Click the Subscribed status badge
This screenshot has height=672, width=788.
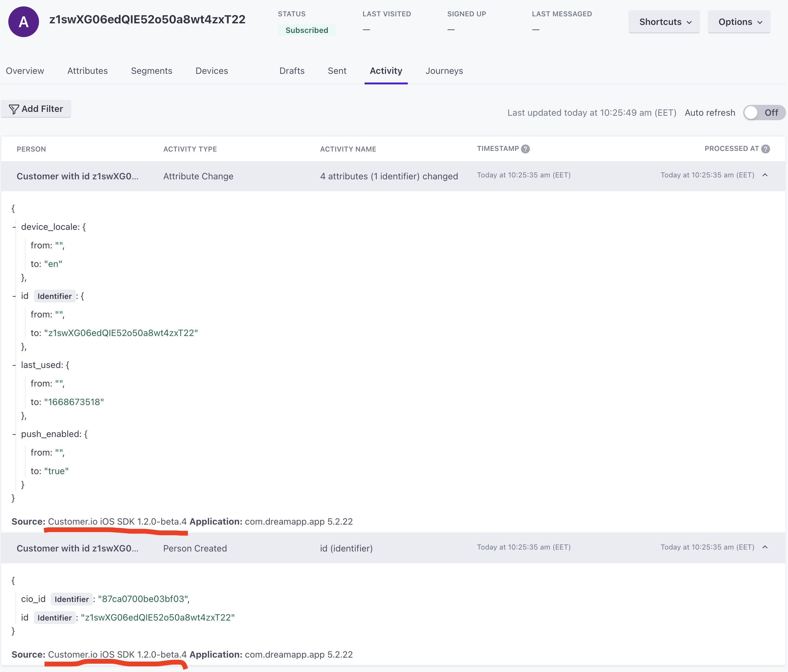click(306, 30)
